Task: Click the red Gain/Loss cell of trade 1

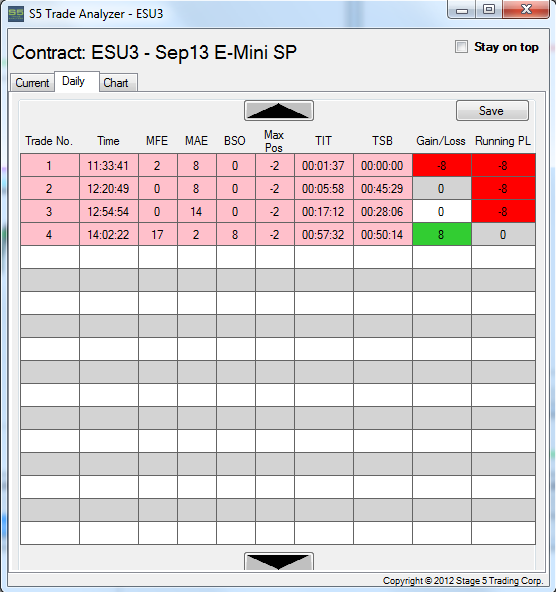Action: click(x=442, y=165)
